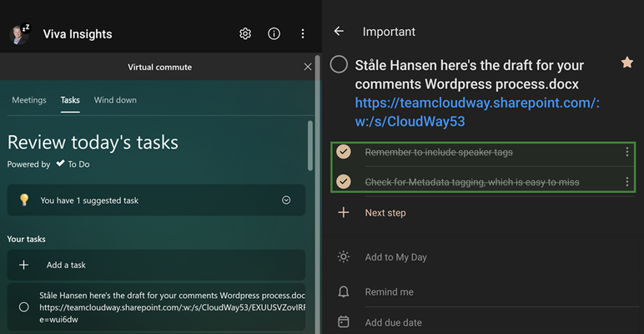Click the info icon in Viva Insights header
644x334 pixels.
tap(274, 33)
